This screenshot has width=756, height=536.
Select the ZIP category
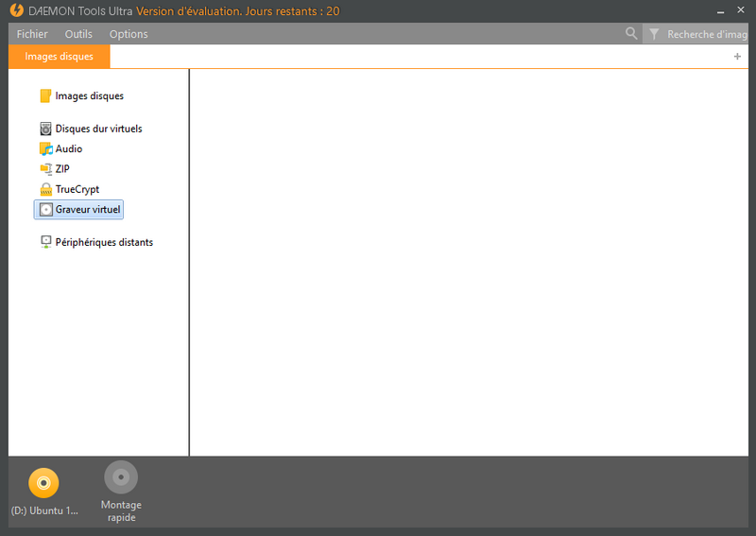point(62,169)
